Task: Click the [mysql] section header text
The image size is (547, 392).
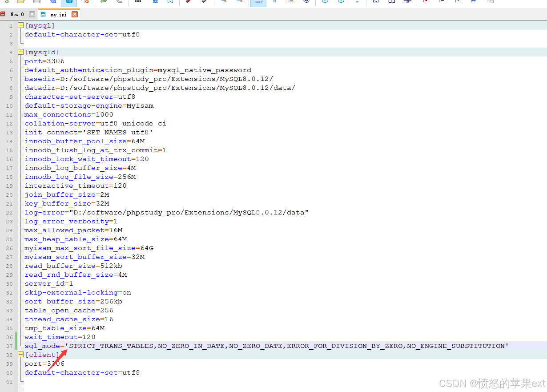Action: [40, 25]
